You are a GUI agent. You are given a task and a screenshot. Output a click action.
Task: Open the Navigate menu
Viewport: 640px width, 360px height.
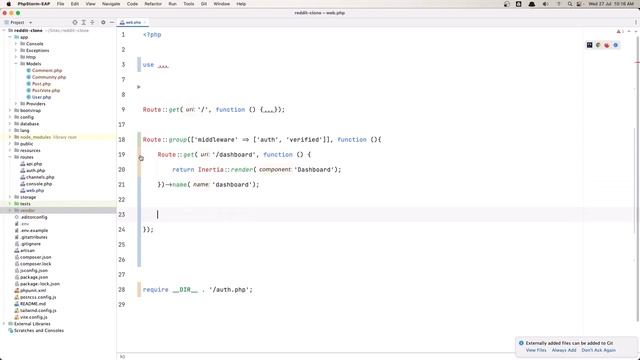click(x=111, y=4)
